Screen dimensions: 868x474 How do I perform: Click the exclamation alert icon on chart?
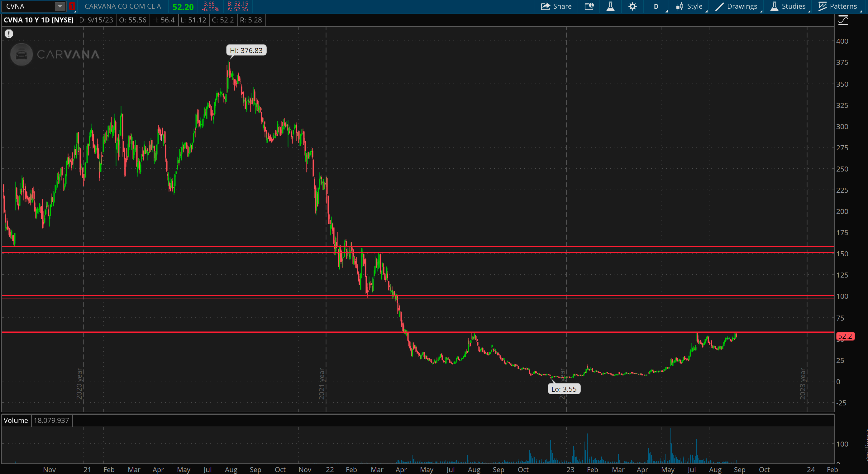(9, 34)
